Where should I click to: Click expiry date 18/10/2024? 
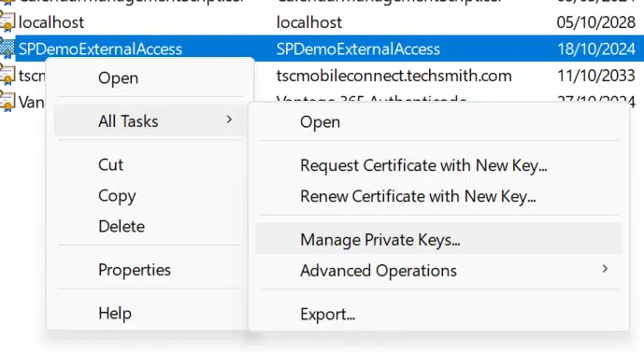[x=596, y=49]
